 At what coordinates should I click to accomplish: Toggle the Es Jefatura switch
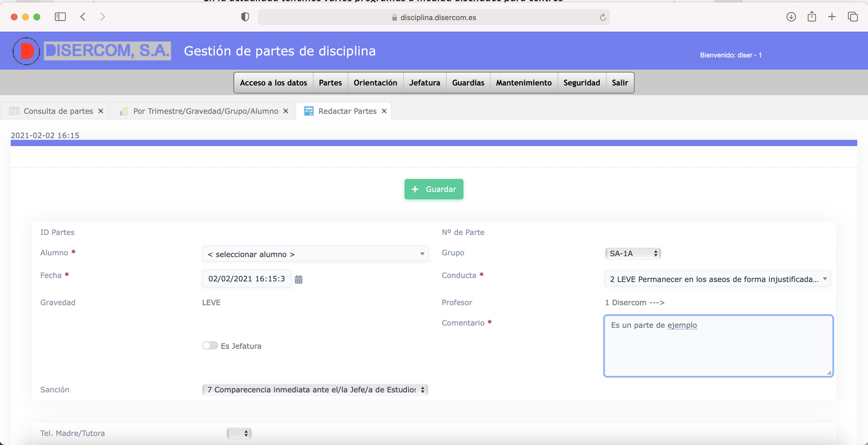click(x=210, y=346)
